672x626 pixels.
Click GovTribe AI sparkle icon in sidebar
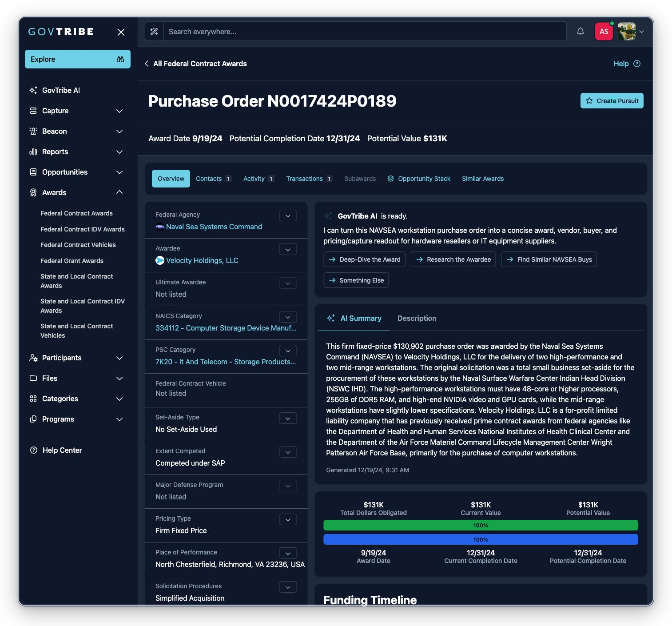(33, 90)
